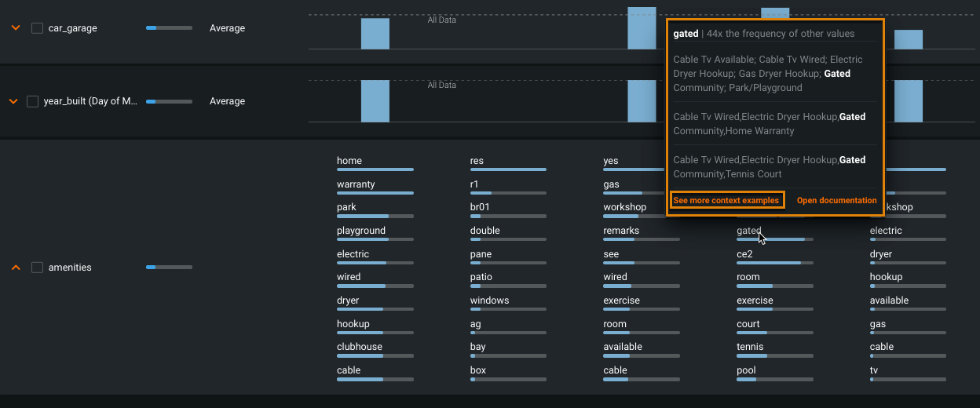Check the car_garage feature checkbox
Viewport: 980px width, 408px height.
click(x=37, y=28)
